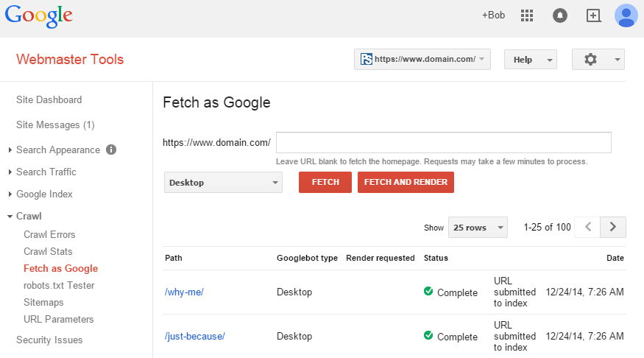644x358 pixels.
Task: Open the Desktop Googlebot type dropdown
Action: 223,183
